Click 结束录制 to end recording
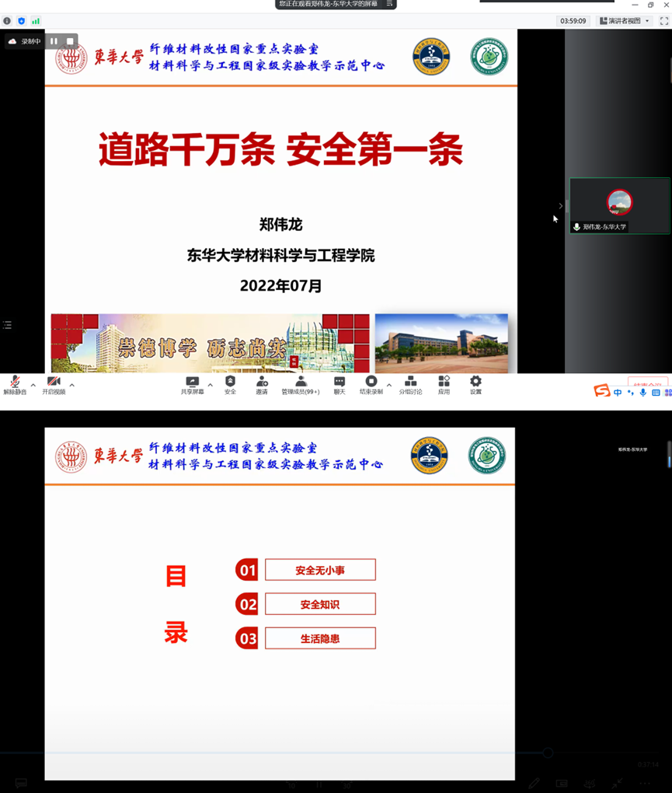Image resolution: width=672 pixels, height=793 pixels. [x=372, y=383]
